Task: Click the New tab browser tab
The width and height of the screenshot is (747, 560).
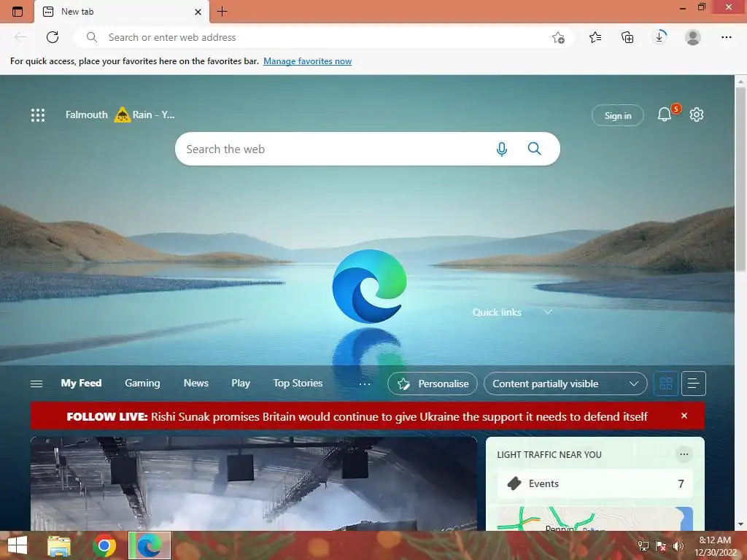Action: coord(122,12)
